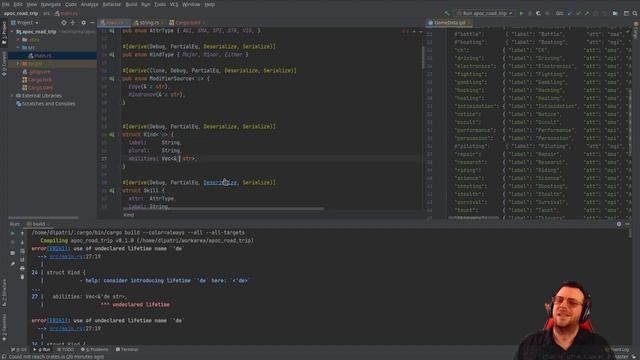The height and width of the screenshot is (360, 640).
Task: Open the Navigate menu
Action: point(51,4)
